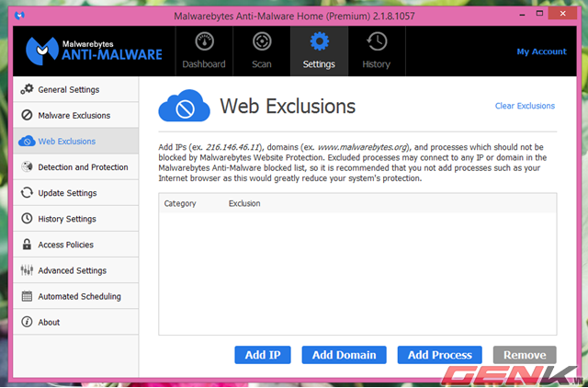Maximize the Malwarebytes window
This screenshot has width=588, height=388.
539,14
